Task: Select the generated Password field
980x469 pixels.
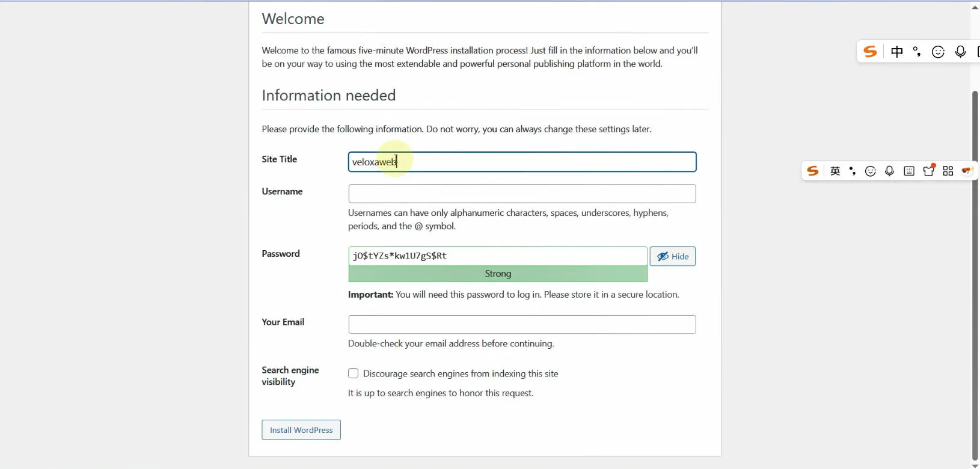Action: (x=497, y=256)
